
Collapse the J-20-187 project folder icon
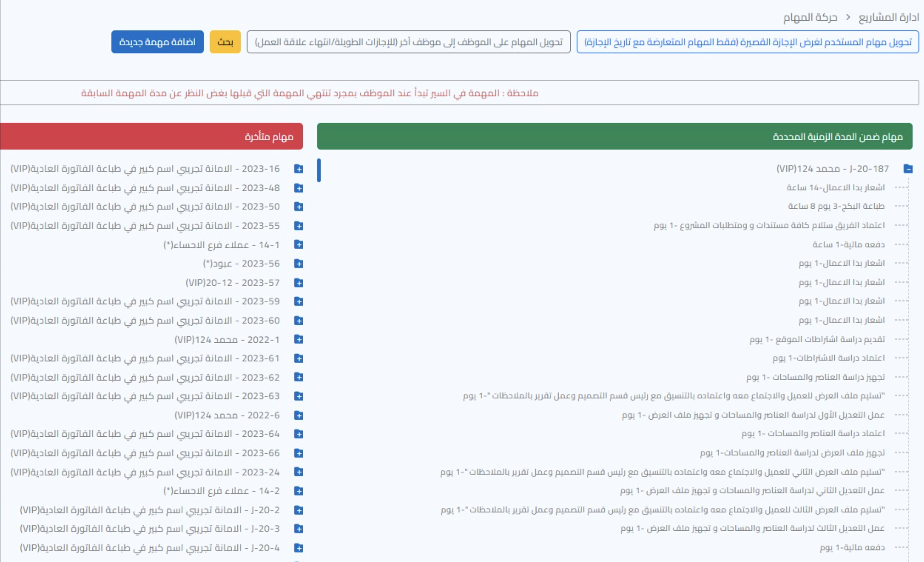(908, 169)
